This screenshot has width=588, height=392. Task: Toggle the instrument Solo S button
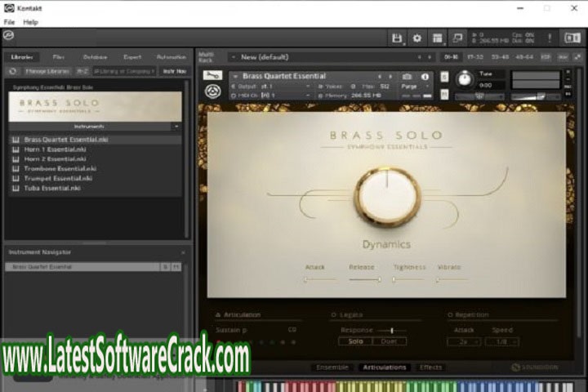(x=444, y=77)
